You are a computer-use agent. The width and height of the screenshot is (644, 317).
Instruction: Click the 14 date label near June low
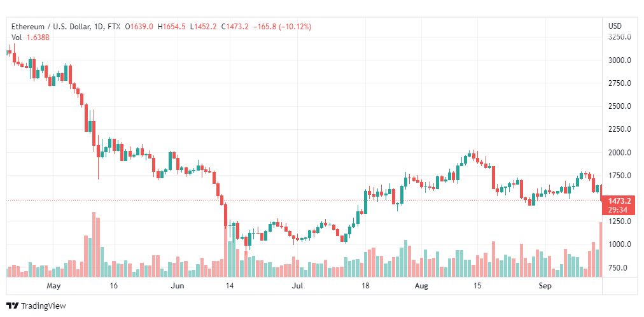(x=230, y=286)
